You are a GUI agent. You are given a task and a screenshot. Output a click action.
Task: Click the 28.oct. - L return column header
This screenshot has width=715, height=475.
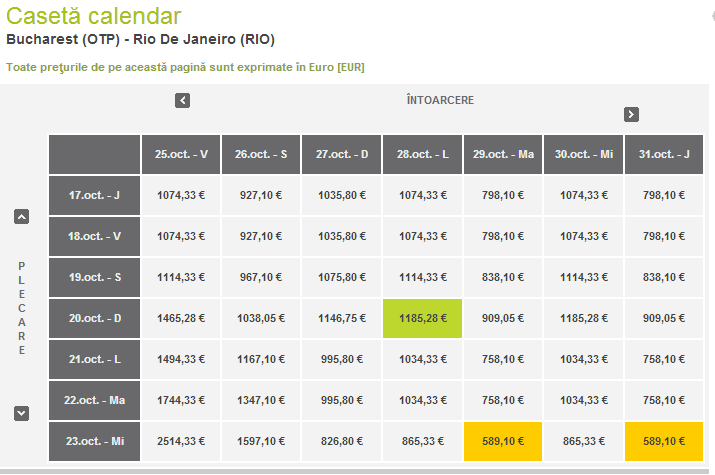(422, 154)
